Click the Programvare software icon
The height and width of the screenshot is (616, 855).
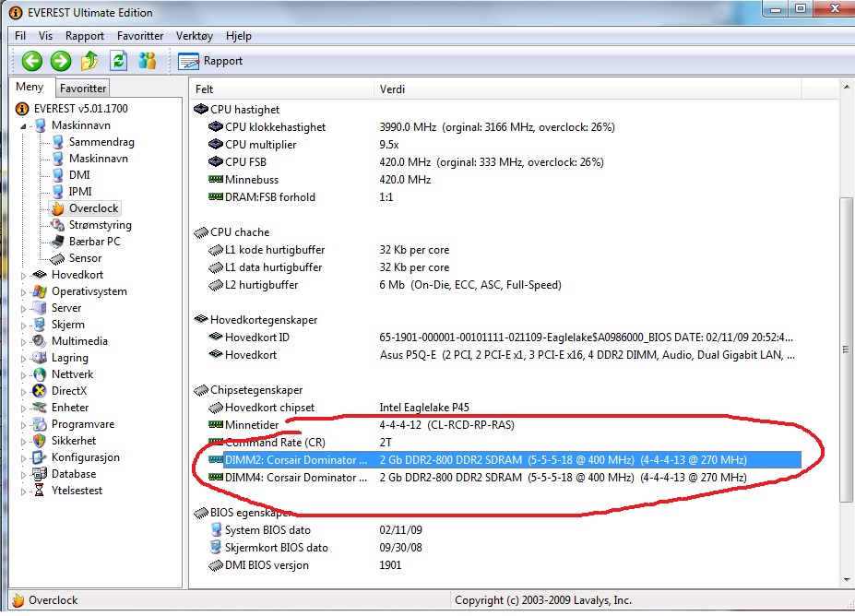pyautogui.click(x=40, y=424)
